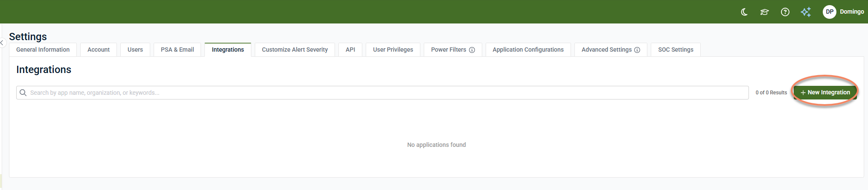Image resolution: width=868 pixels, height=190 pixels.
Task: Switch to the SOC Settings tab
Action: tap(676, 50)
